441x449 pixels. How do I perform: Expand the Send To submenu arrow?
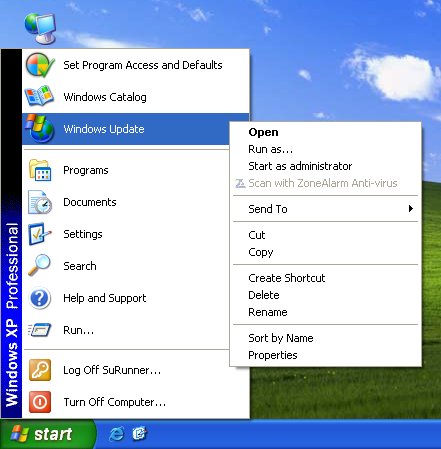click(x=411, y=209)
